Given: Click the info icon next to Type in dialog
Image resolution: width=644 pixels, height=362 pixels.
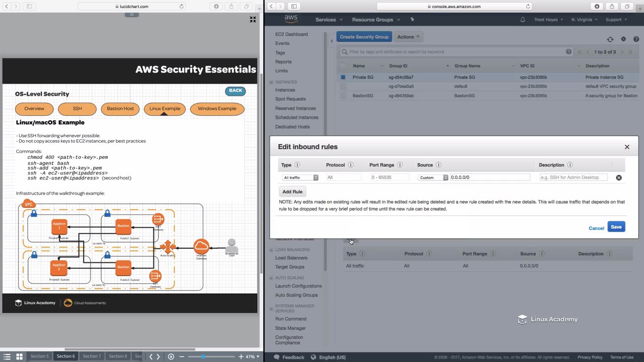Looking at the screenshot, I should [x=297, y=165].
